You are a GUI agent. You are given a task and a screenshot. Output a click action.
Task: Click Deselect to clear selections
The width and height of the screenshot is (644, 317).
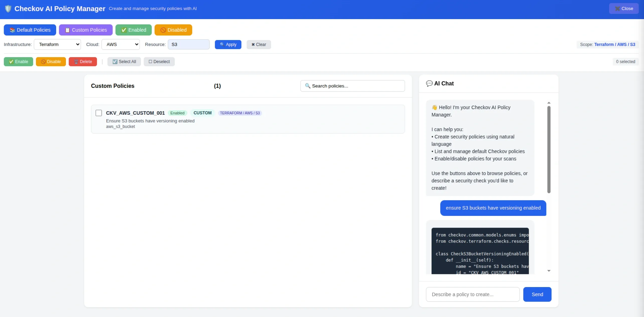[159, 62]
